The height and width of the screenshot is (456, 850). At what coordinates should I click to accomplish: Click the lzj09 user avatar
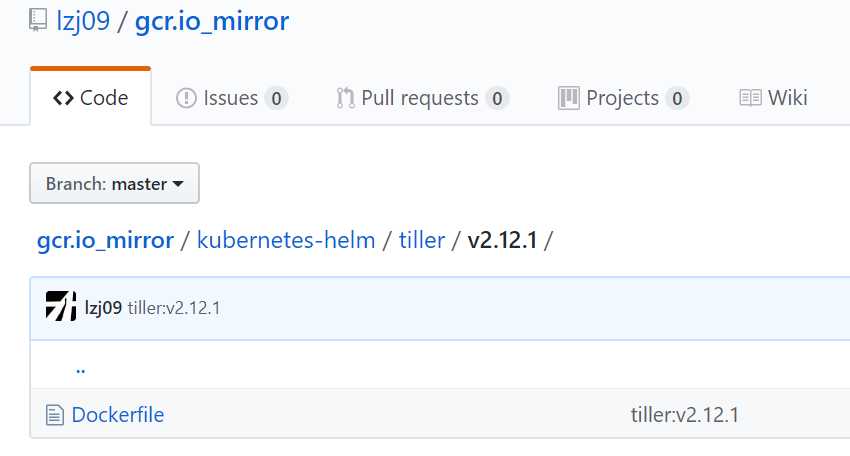point(61,306)
